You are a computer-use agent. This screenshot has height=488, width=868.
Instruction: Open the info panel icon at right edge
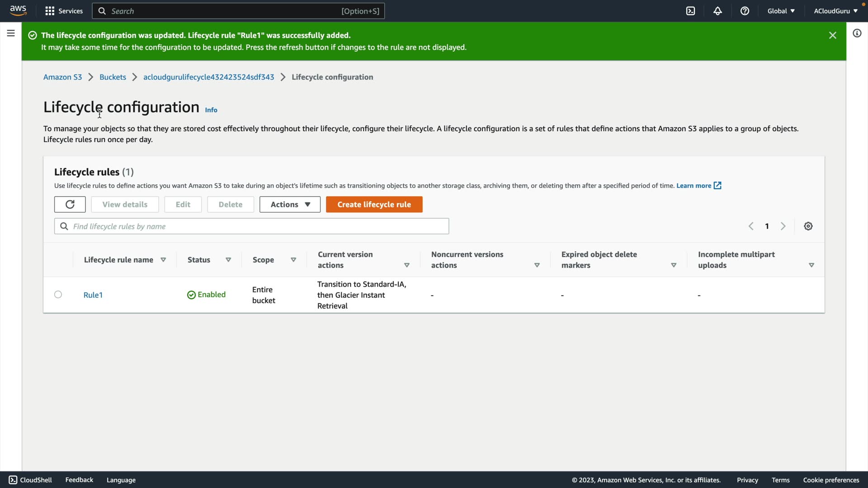pyautogui.click(x=857, y=33)
